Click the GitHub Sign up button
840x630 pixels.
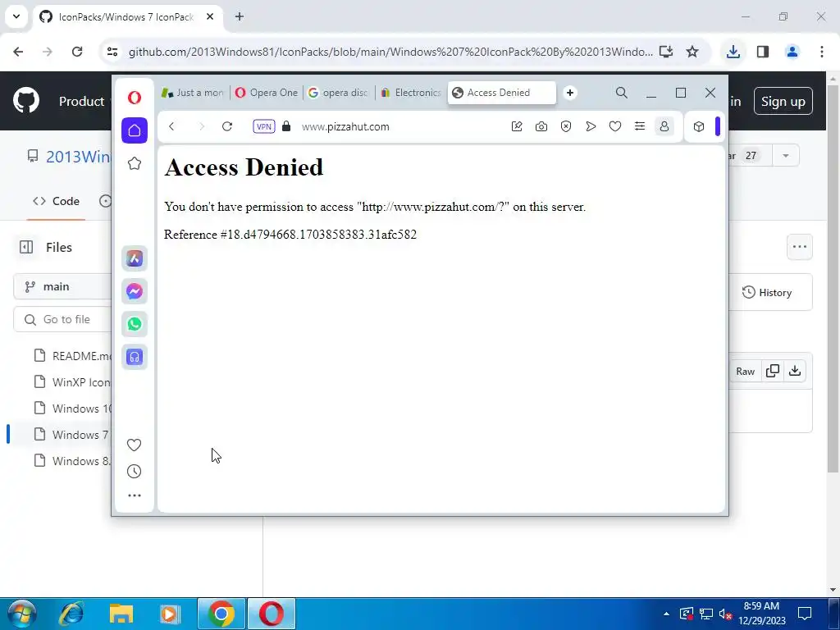pos(783,101)
